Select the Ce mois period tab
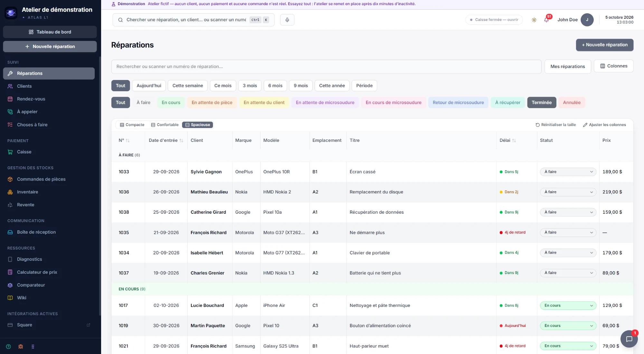The image size is (644, 354). coord(223,85)
